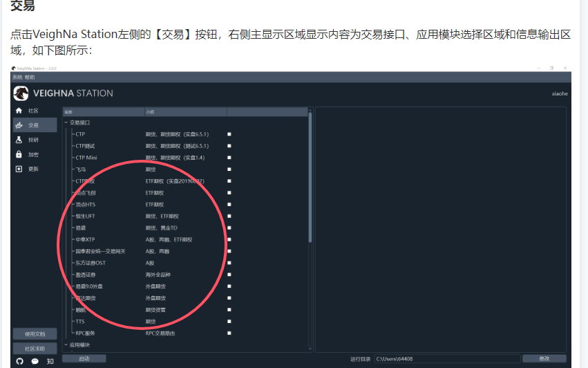Click the xiaohe username label
This screenshot has height=368, width=588.
click(x=560, y=93)
